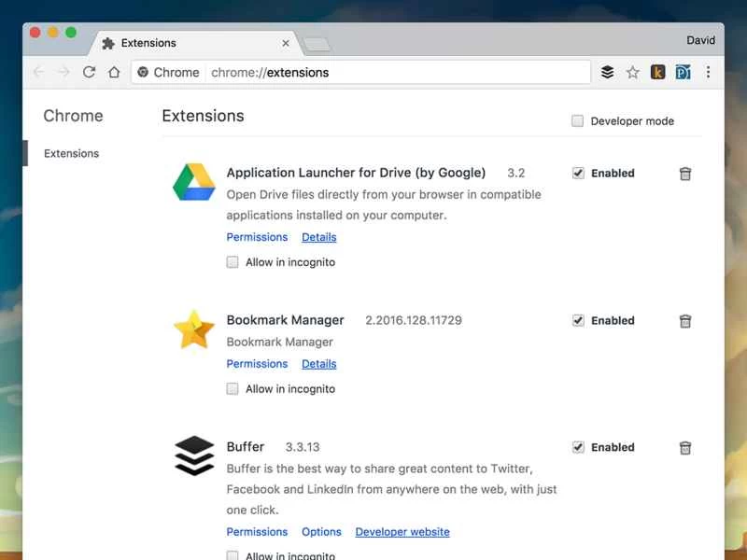Open the Chrome three-dot menu
The height and width of the screenshot is (560, 747).
tap(708, 72)
